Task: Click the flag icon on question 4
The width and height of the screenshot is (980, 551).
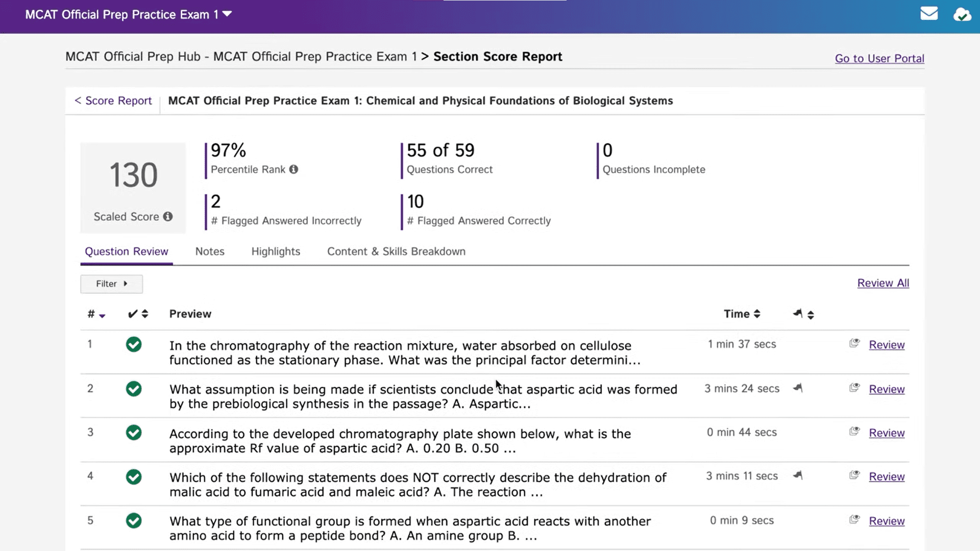Action: click(x=798, y=475)
